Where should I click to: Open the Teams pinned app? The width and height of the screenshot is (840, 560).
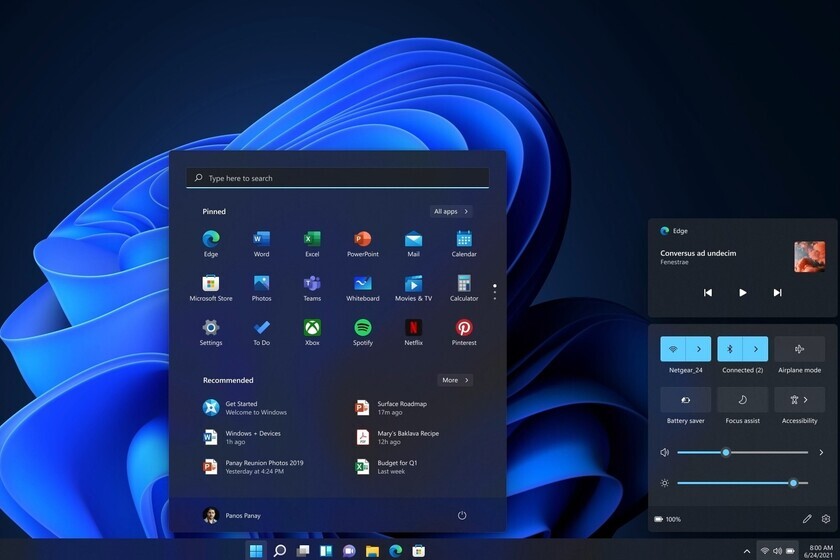click(312, 288)
